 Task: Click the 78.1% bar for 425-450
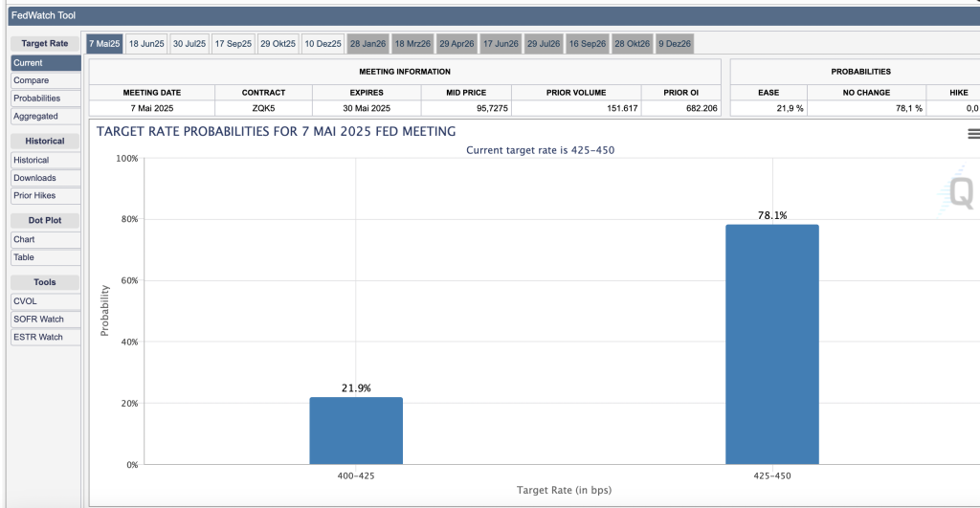click(x=771, y=344)
